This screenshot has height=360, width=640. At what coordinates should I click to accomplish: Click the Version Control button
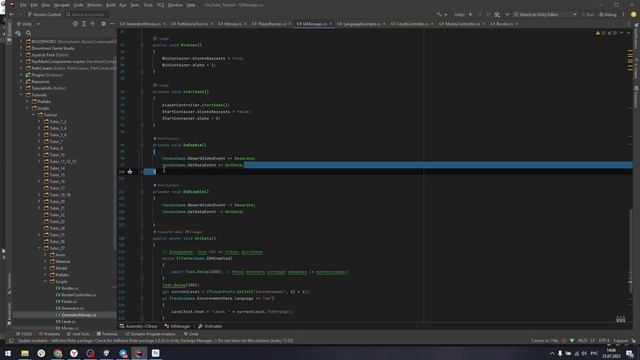(x=44, y=14)
